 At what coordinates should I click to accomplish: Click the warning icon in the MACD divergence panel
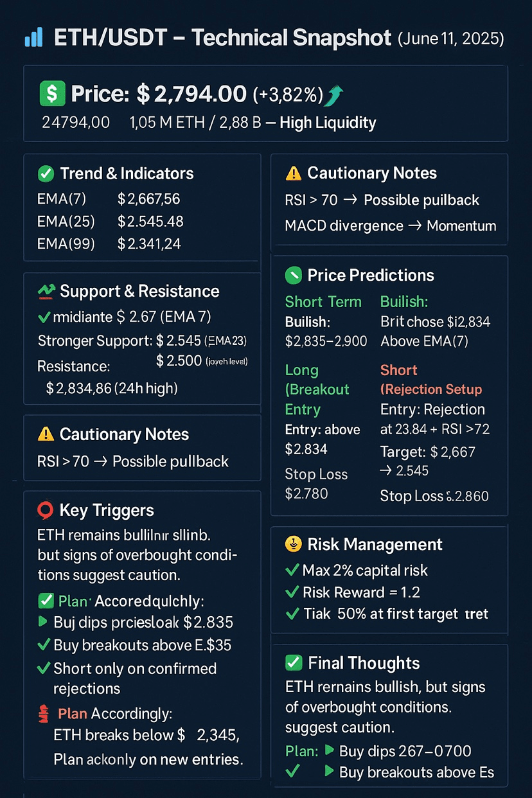(x=293, y=173)
